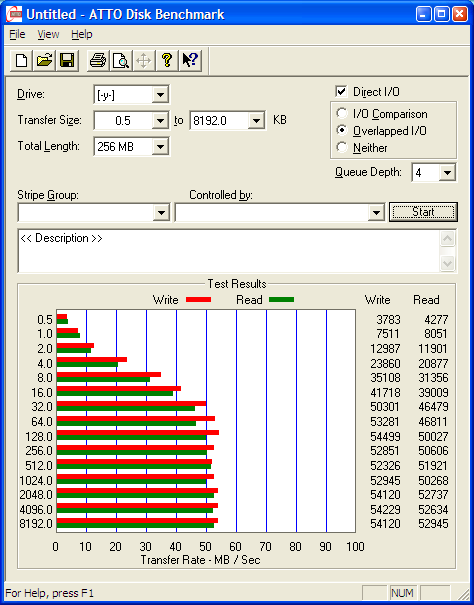
Task: Expand the Total Length dropdown 256 MB
Action: click(160, 147)
